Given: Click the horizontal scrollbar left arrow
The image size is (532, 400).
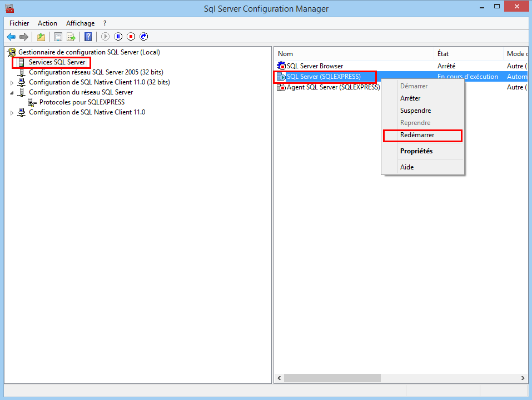Looking at the screenshot, I should click(279, 378).
